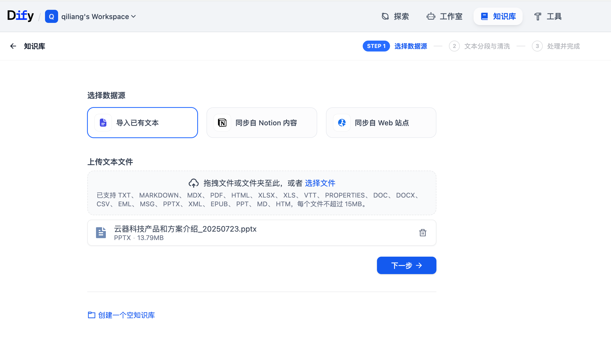Select the 同步自 Web 站点 card

pos(381,123)
